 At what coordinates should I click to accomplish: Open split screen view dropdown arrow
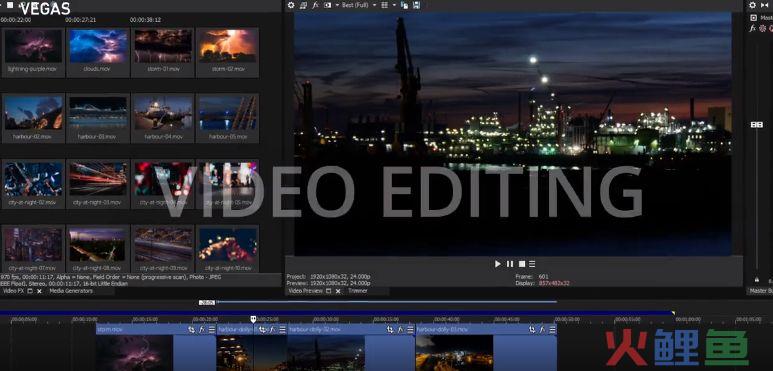337,5
